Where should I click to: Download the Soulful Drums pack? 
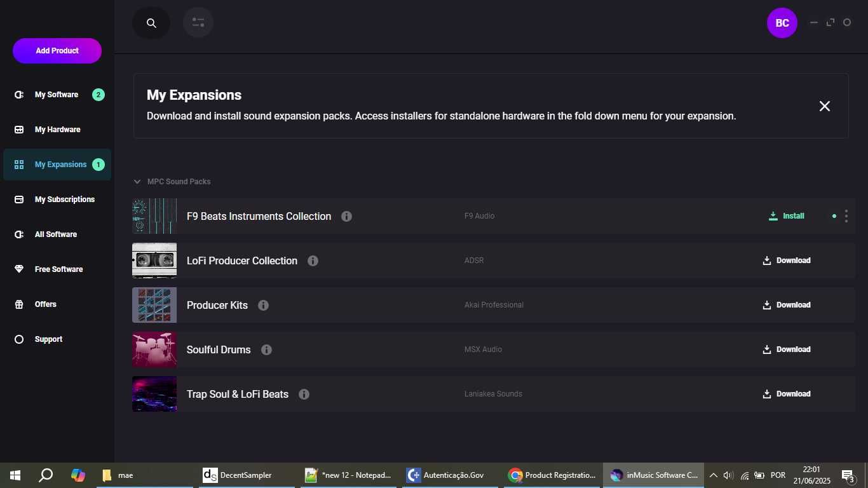(787, 349)
